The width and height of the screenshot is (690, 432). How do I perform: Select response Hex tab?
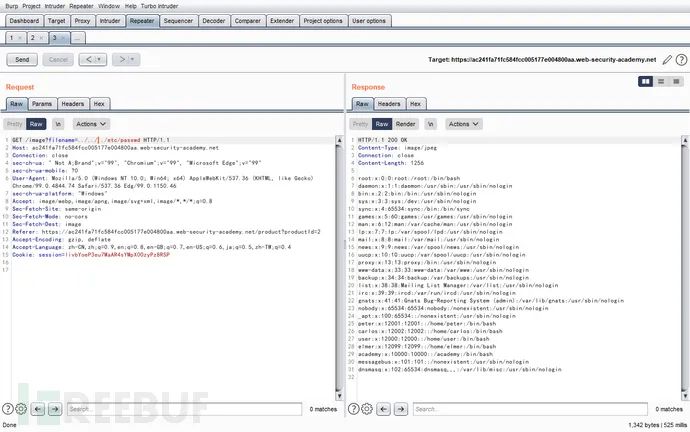pos(415,104)
